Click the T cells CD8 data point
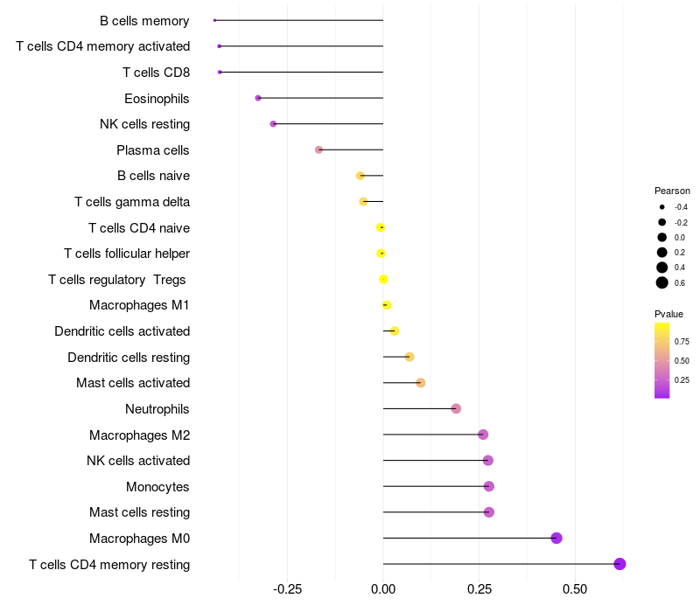 tap(220, 73)
